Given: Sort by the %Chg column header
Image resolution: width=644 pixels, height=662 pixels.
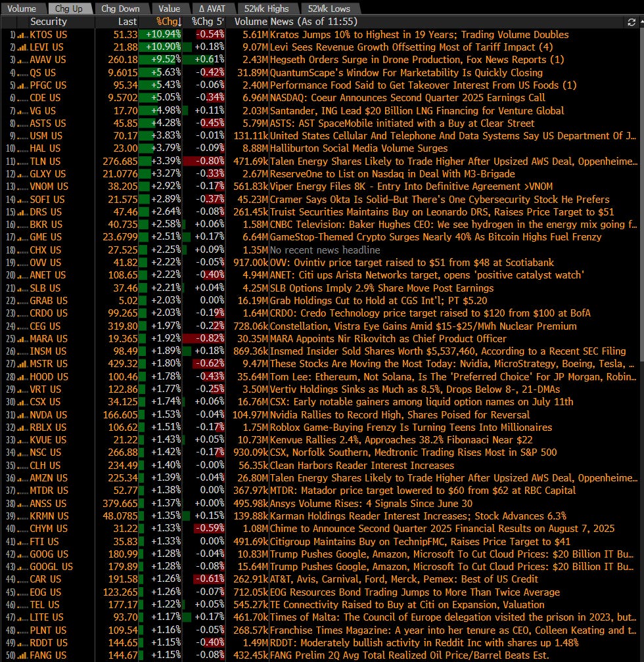Looking at the screenshot, I should 169,22.
